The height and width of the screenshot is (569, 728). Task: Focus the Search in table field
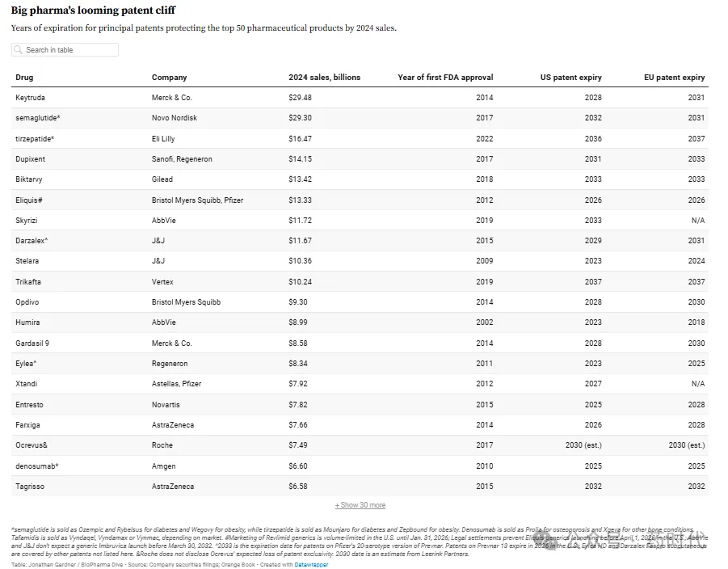(70, 50)
